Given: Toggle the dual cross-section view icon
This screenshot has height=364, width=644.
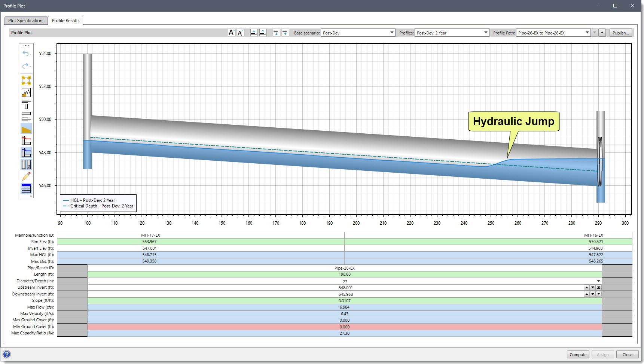Looking at the screenshot, I should [25, 164].
